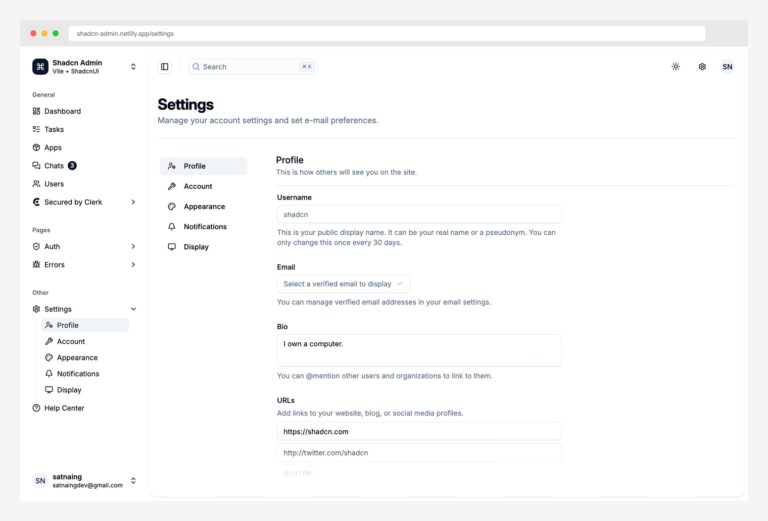
Task: Expand Secured by Clerk chevron
Action: [x=133, y=202]
